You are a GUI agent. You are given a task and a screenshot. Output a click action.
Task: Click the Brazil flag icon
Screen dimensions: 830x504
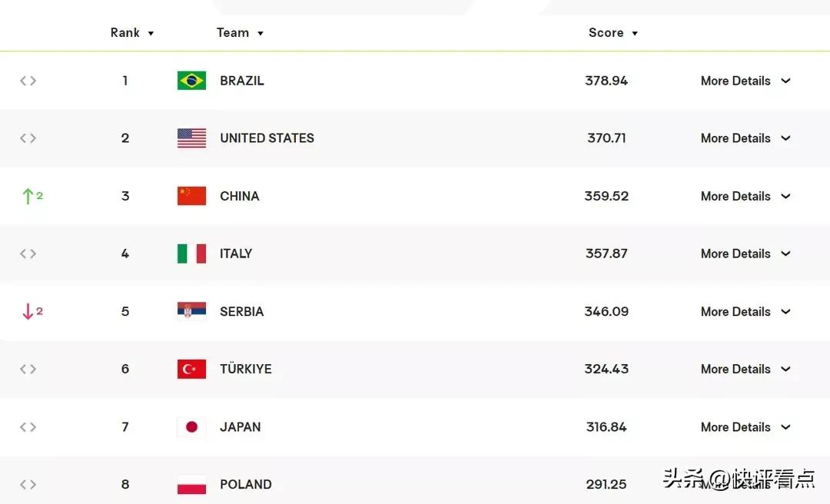click(191, 81)
